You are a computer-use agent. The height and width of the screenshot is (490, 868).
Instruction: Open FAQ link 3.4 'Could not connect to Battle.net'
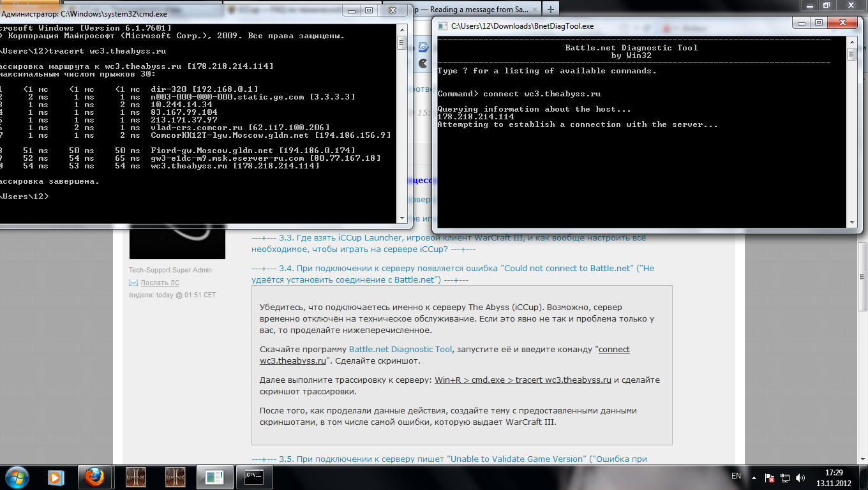(453, 274)
